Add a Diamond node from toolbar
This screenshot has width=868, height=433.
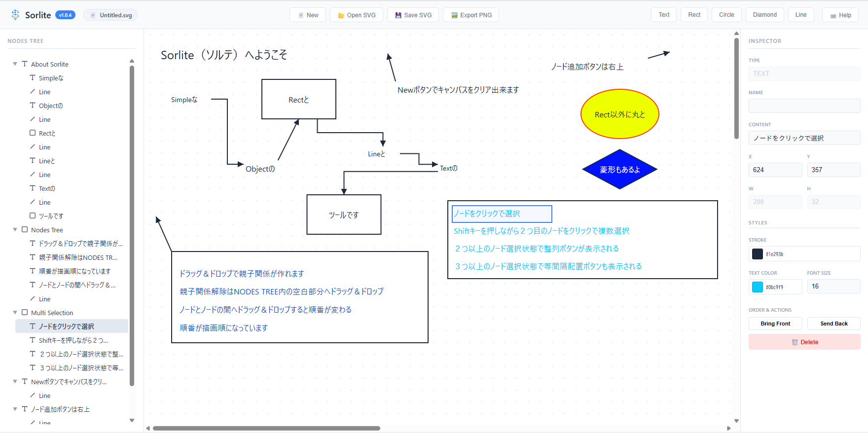click(x=765, y=15)
